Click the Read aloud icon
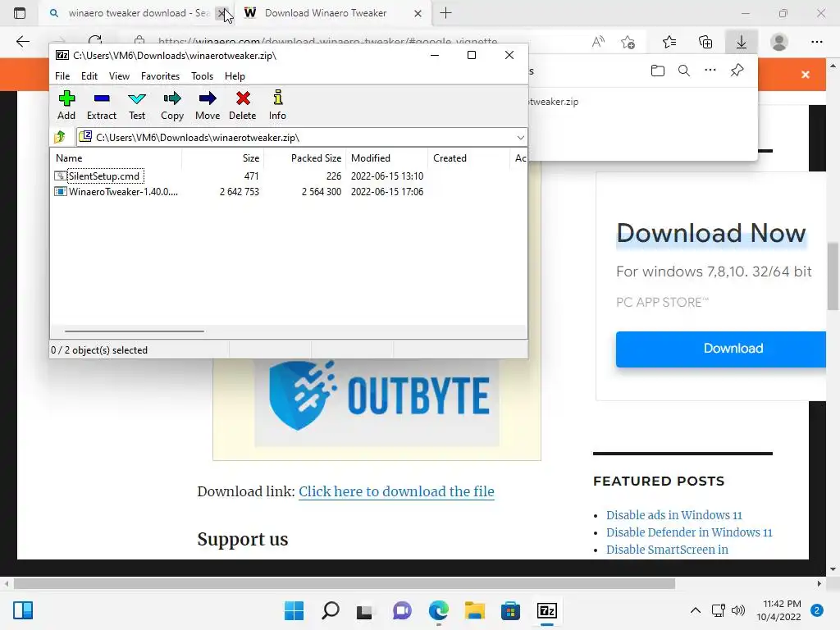Viewport: 840px width, 630px height. [x=598, y=42]
